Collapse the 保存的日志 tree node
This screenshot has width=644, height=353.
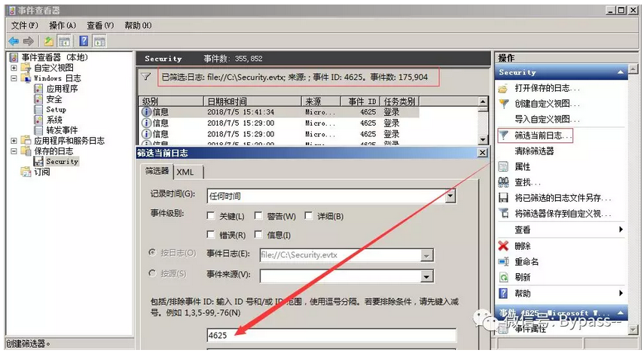[x=14, y=151]
